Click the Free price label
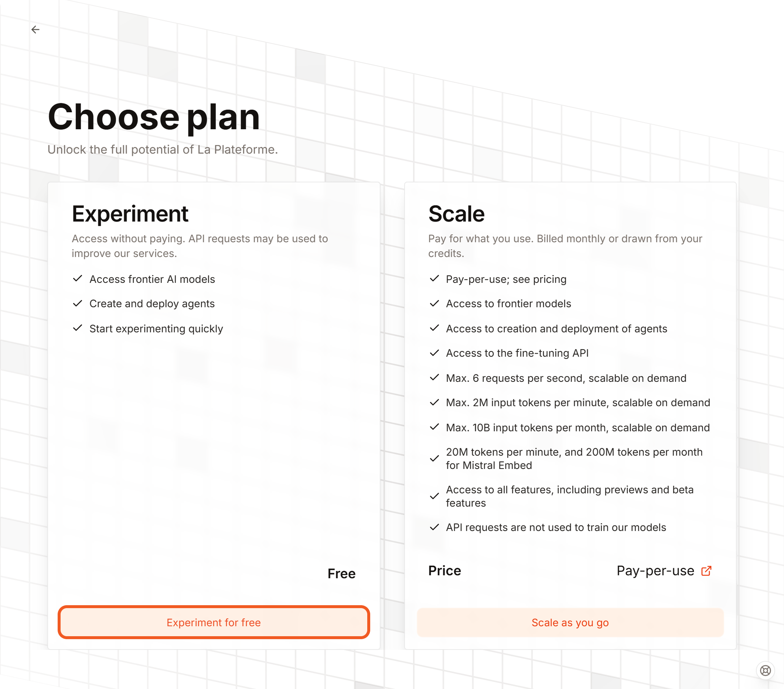The width and height of the screenshot is (784, 689). (341, 573)
